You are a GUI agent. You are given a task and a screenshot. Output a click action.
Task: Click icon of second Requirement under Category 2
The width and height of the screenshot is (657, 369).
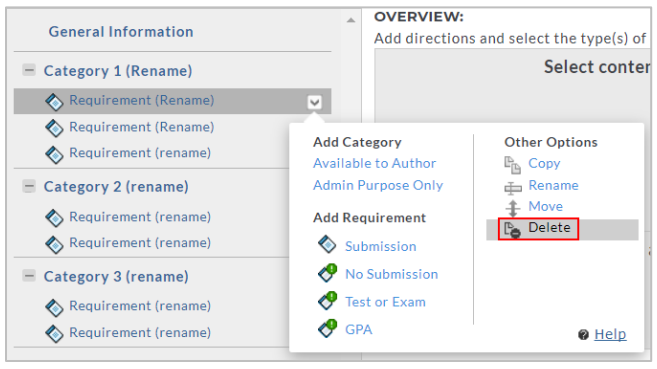(54, 245)
